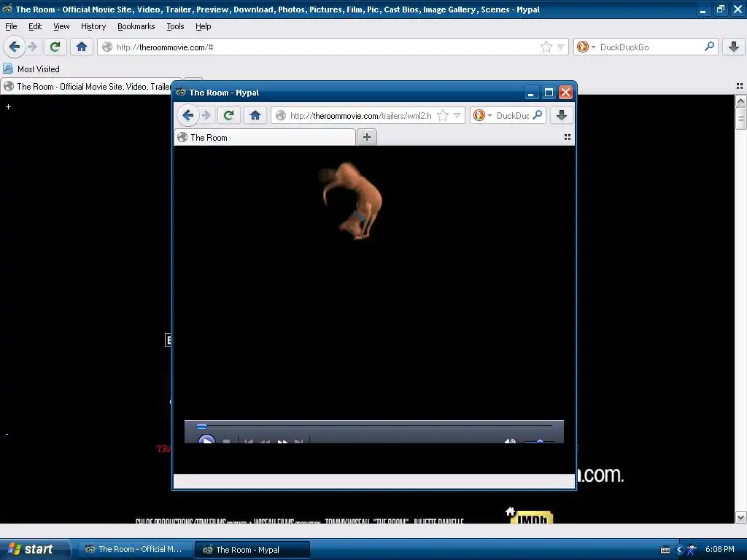Click the search magnifier in the popup
The image size is (747, 560).
(x=537, y=115)
